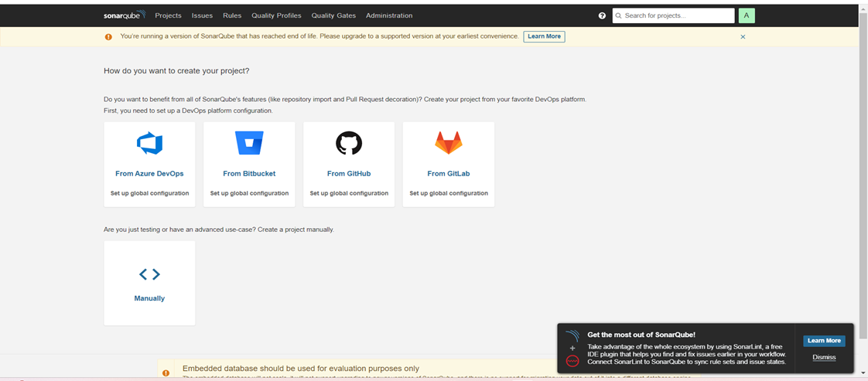Click Set up global configuration under GitLab
Image resolution: width=868 pixels, height=381 pixels.
click(x=449, y=193)
